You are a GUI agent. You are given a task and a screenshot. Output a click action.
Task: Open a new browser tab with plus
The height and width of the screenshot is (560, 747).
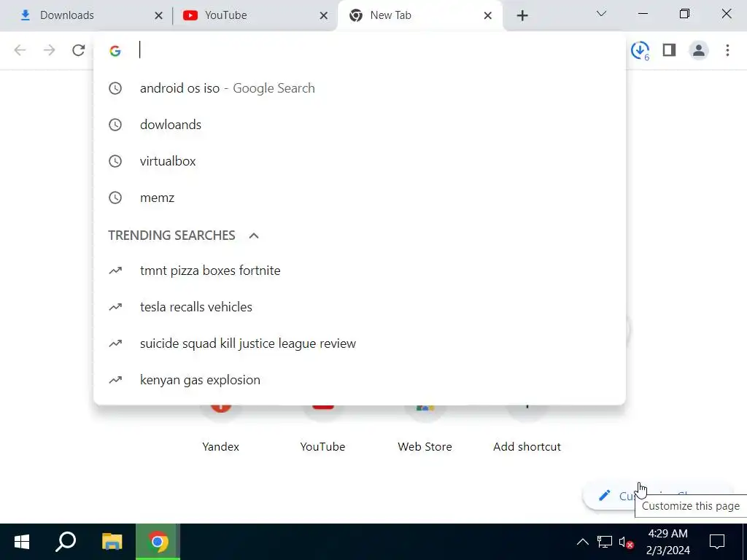click(522, 16)
